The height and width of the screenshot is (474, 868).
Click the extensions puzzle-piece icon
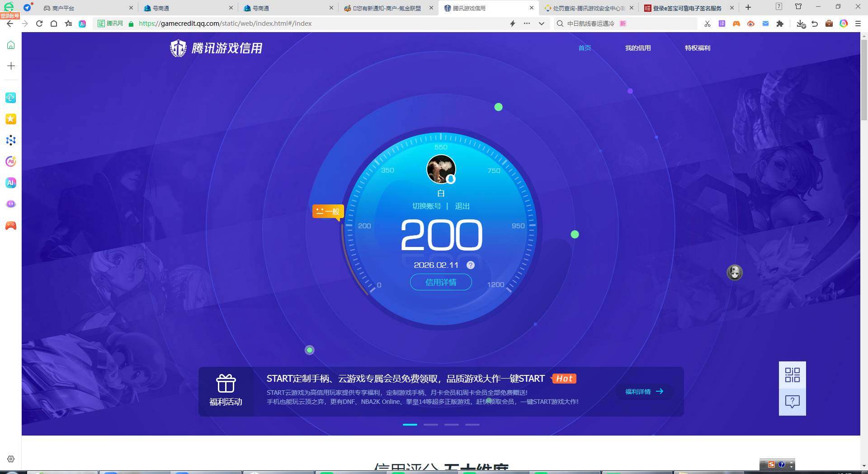pyautogui.click(x=780, y=24)
